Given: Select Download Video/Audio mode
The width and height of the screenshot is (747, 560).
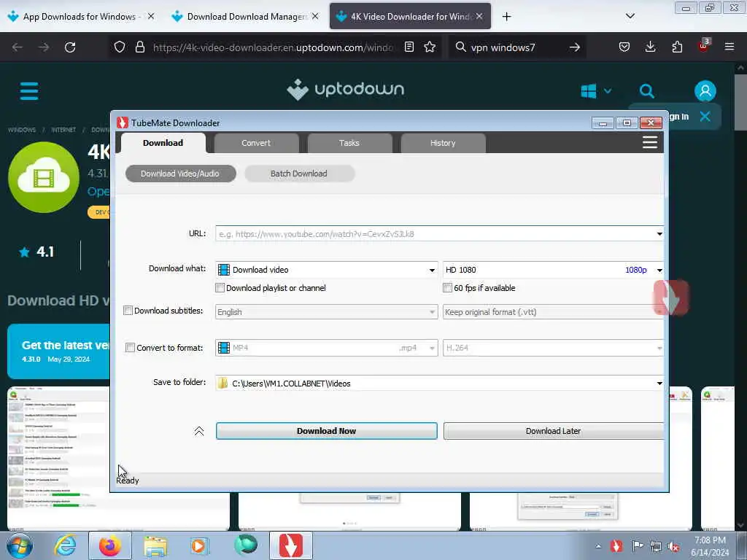Looking at the screenshot, I should pos(181,174).
